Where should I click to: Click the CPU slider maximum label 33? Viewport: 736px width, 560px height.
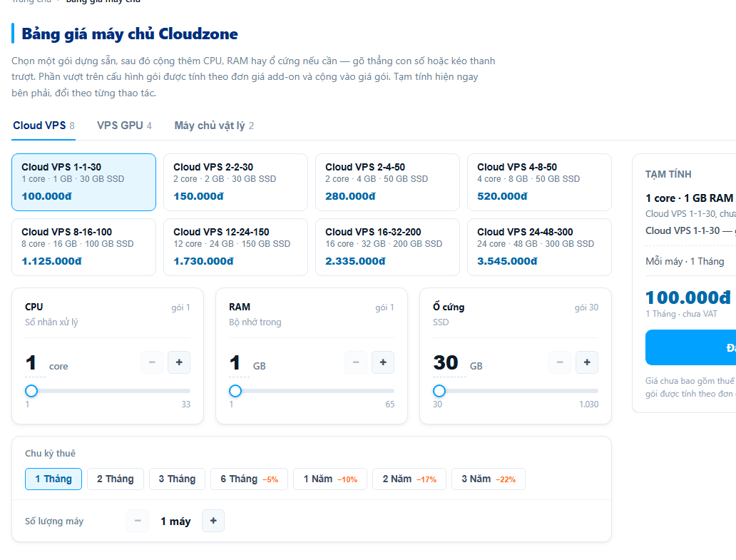[x=186, y=404]
